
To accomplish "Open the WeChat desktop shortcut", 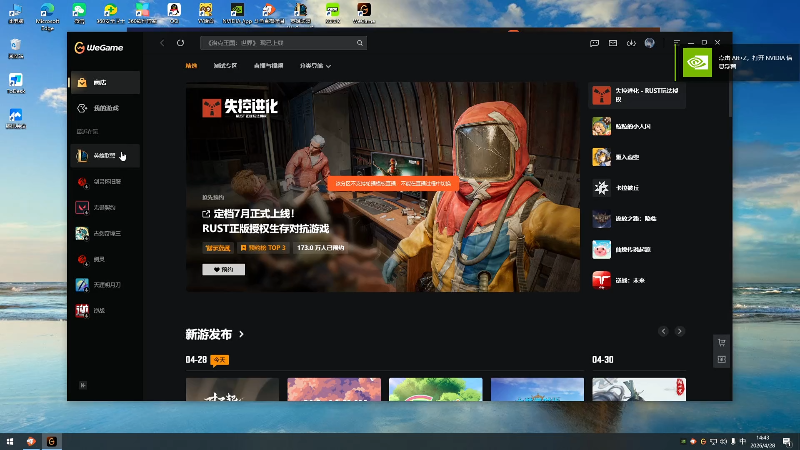I will (x=79, y=14).
